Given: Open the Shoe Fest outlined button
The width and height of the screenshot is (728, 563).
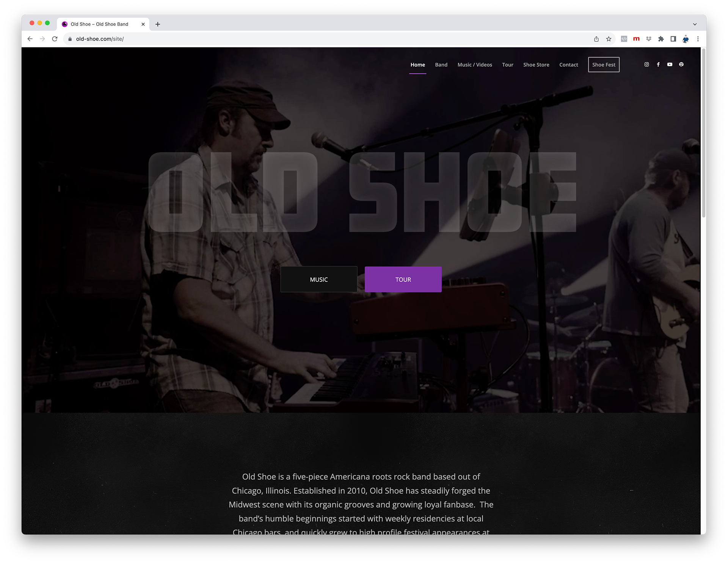Looking at the screenshot, I should 604,65.
